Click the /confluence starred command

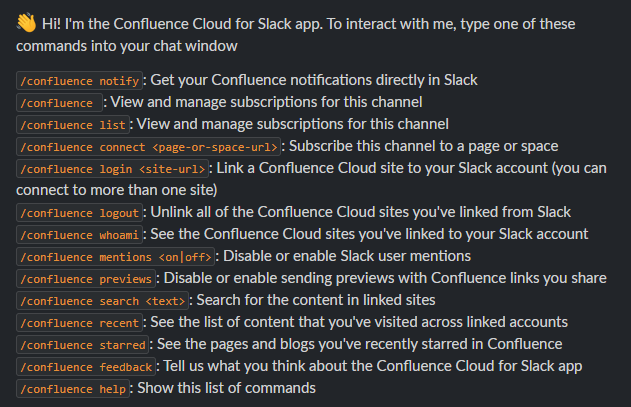pyautogui.click(x=84, y=344)
